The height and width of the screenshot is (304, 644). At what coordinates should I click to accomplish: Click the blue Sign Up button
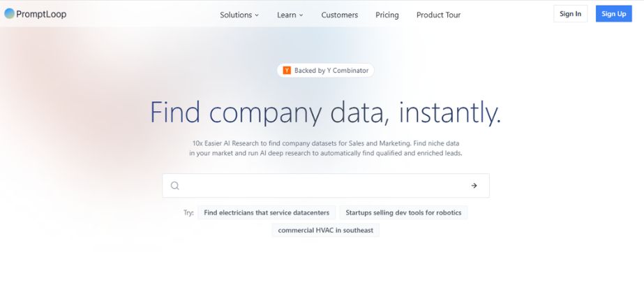coord(613,13)
